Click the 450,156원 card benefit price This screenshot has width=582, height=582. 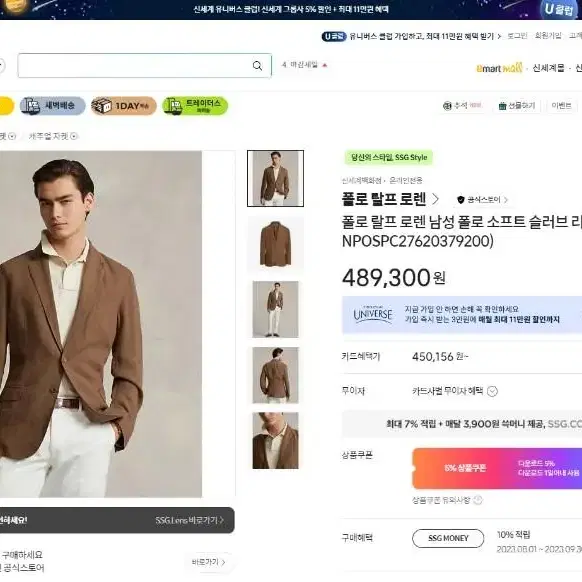440,357
